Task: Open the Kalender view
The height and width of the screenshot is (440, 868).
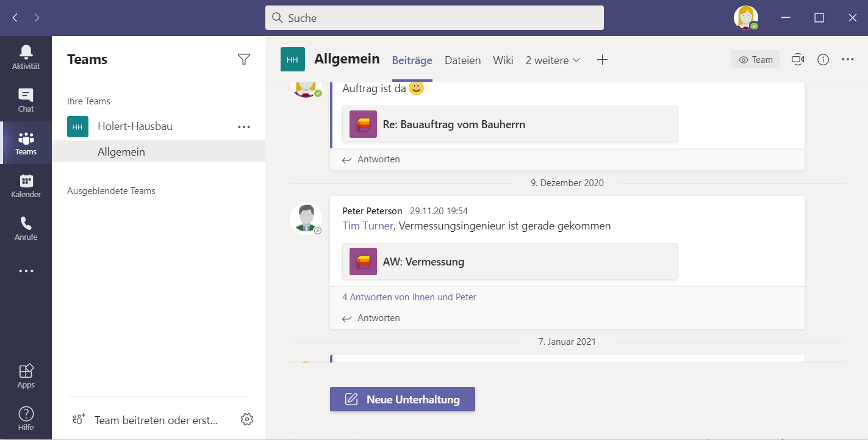Action: coord(26,186)
